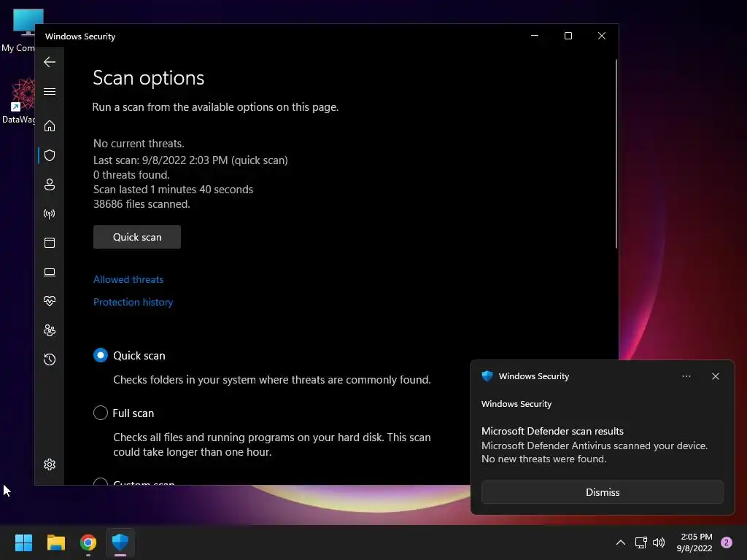Select the Full scan radio option
Image resolution: width=747 pixels, height=560 pixels.
[101, 413]
